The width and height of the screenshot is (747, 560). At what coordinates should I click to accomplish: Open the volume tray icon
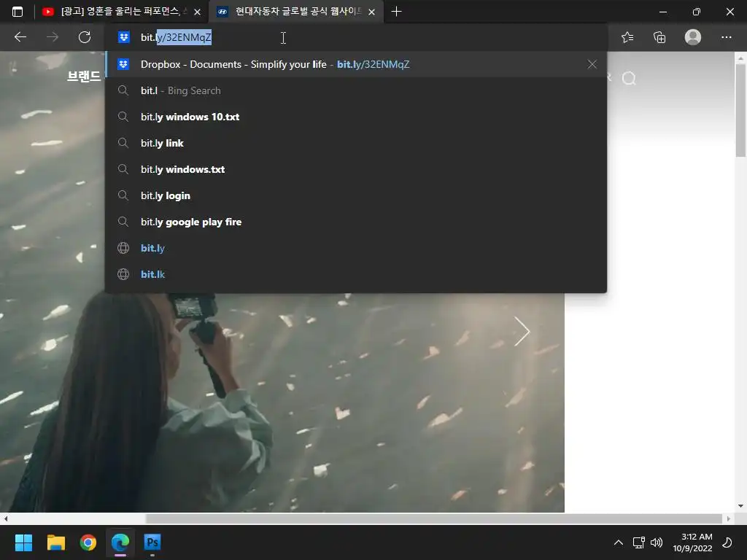657,542
